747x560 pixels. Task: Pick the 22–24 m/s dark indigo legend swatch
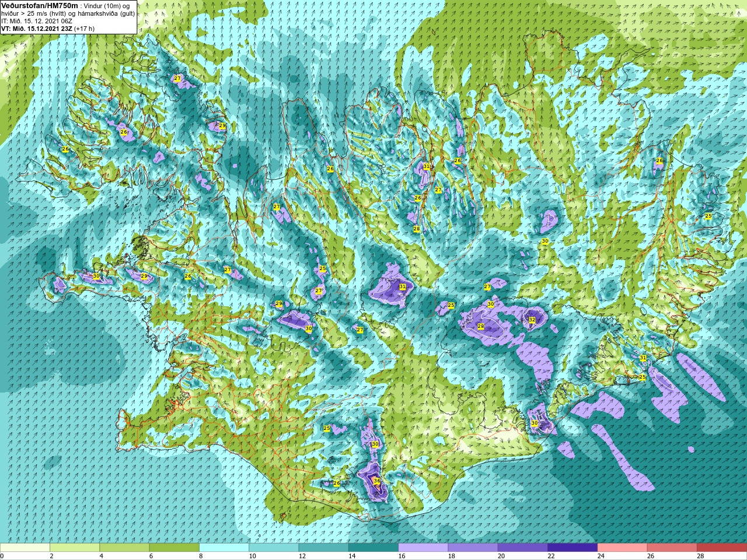click(573, 548)
